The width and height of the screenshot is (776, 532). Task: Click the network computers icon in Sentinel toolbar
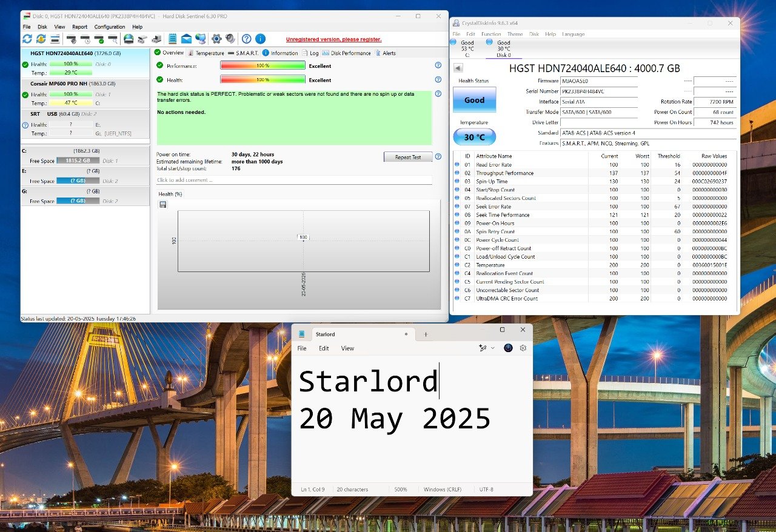click(x=200, y=39)
